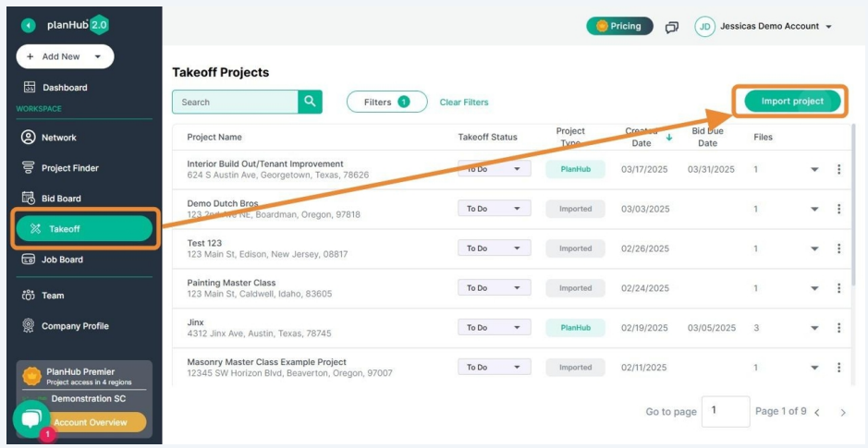Open Company Profile page
868x448 pixels.
65,326
